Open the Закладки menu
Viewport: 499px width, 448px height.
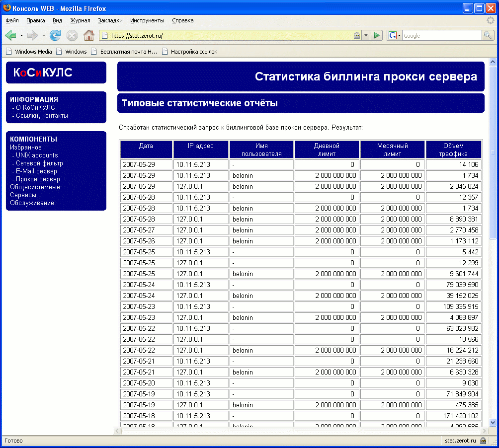[110, 20]
